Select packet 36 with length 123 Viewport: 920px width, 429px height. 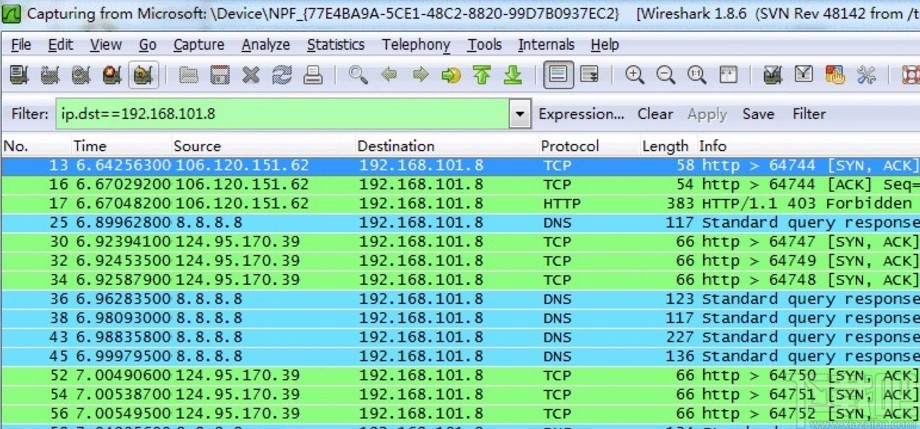pyautogui.click(x=460, y=299)
